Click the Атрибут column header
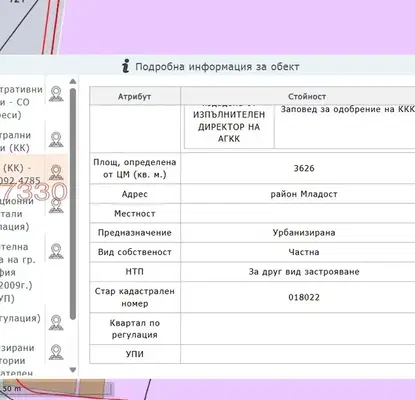This screenshot has width=415, height=400. point(135,96)
